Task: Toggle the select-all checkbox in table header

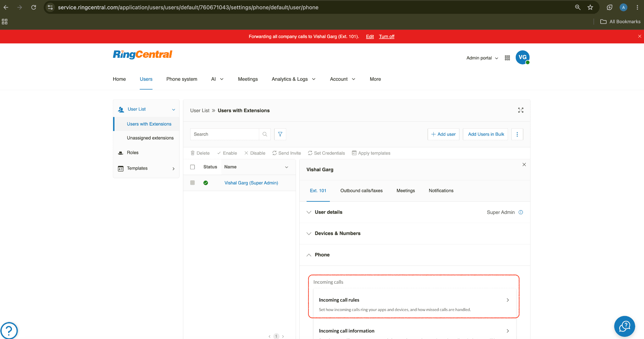Action: point(192,167)
